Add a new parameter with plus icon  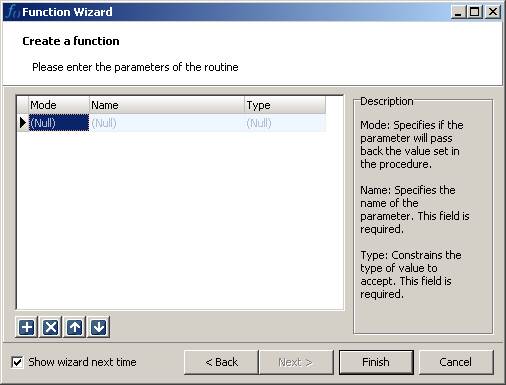(27, 327)
